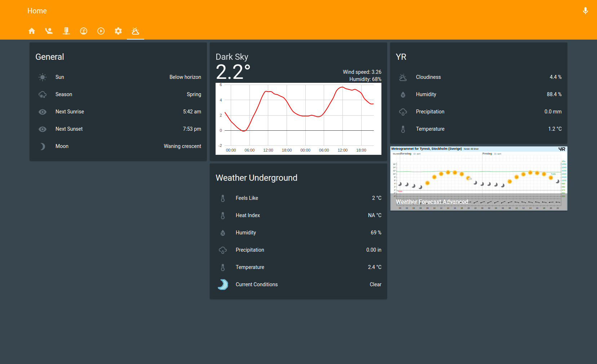Viewport: 597px width, 364px height.
Task: Open the Feels Like '2 °C' value
Action: click(377, 198)
